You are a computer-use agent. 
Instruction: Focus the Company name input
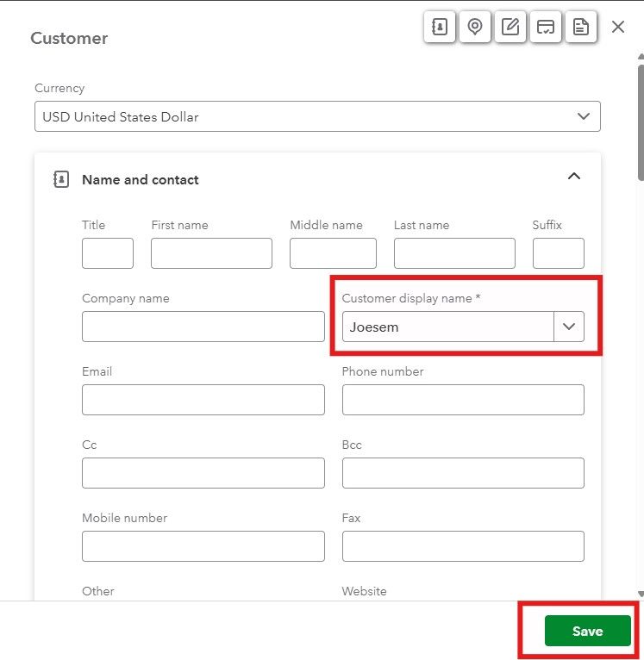(x=203, y=327)
